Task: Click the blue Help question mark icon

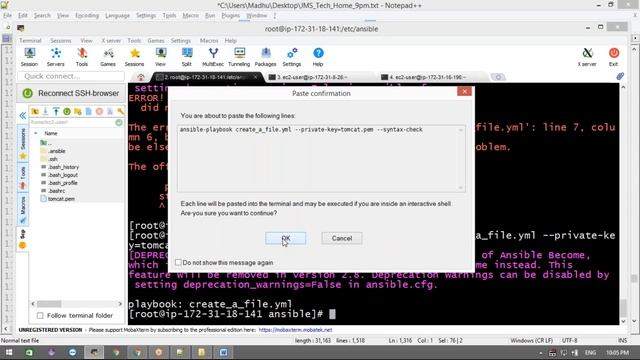Action: coord(318,57)
